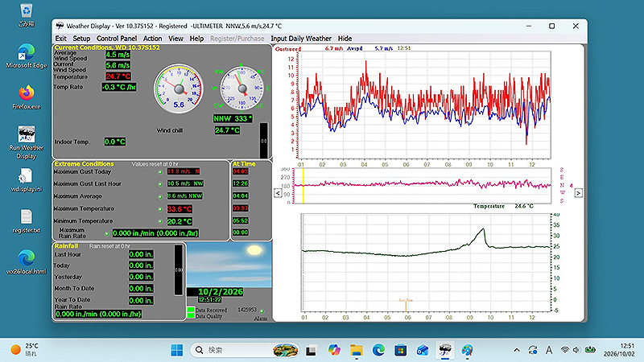Image resolution: width=644 pixels, height=362 pixels.
Task: Open Outlook from the taskbar
Action: 423,350
